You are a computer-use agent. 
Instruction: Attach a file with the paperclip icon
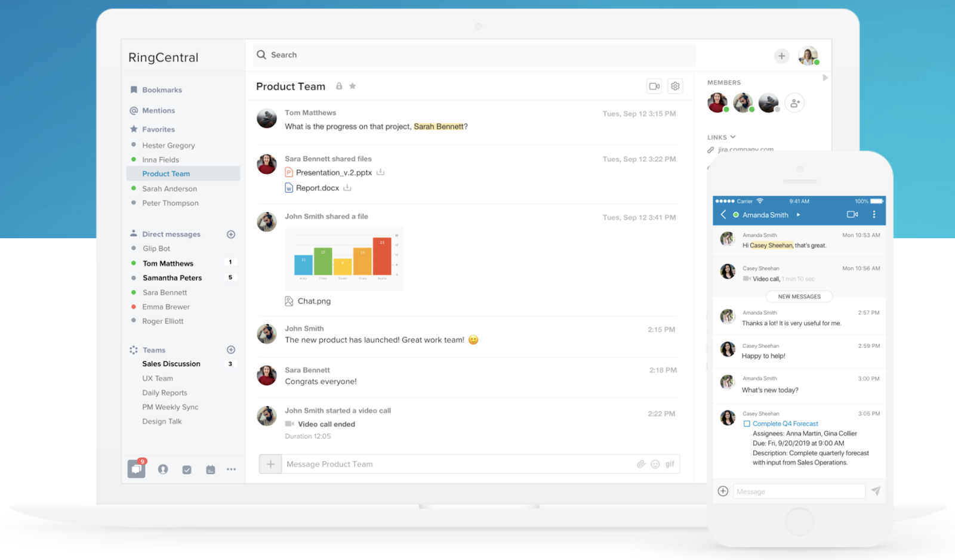(x=641, y=464)
